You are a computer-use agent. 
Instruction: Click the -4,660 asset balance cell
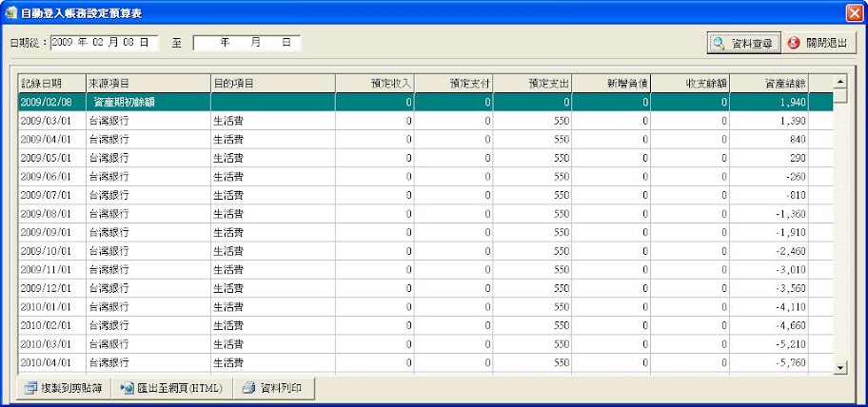pos(769,325)
